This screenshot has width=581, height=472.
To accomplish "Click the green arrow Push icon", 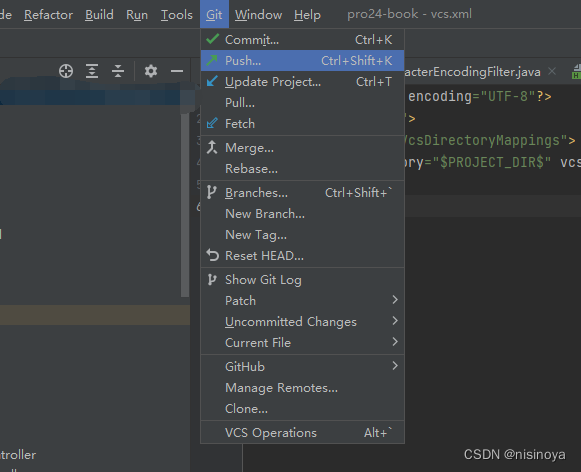I will pos(212,60).
